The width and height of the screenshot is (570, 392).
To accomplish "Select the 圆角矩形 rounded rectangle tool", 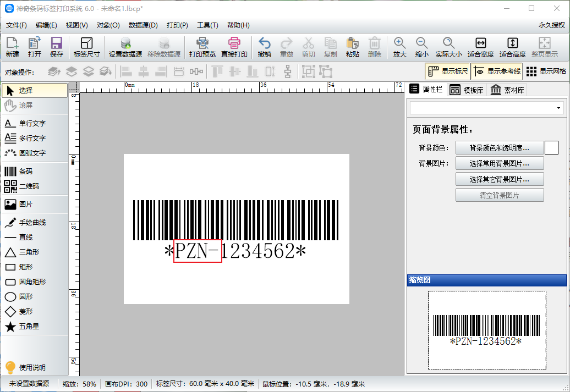I will (x=35, y=282).
